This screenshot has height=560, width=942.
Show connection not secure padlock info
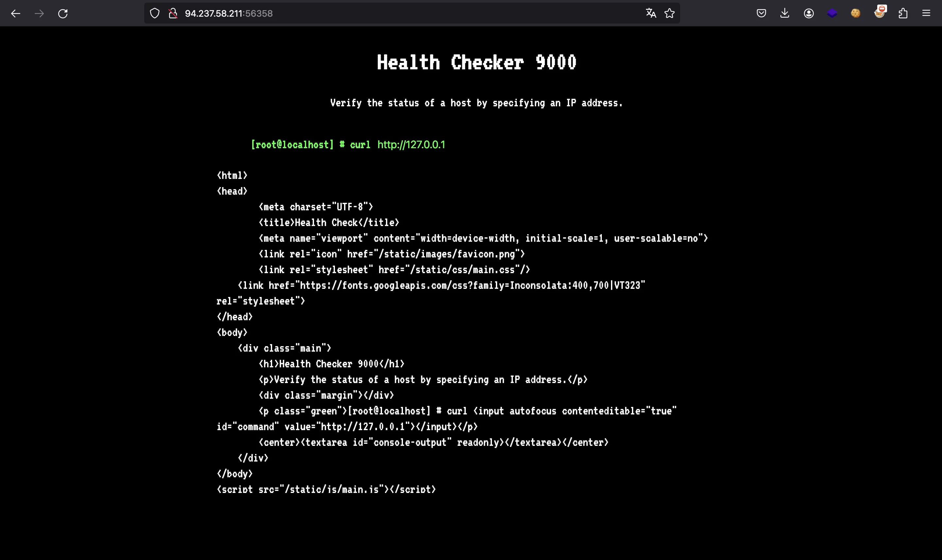click(173, 14)
